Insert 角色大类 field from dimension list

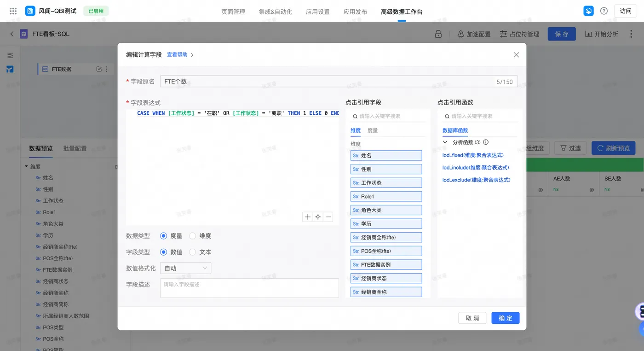coord(386,210)
